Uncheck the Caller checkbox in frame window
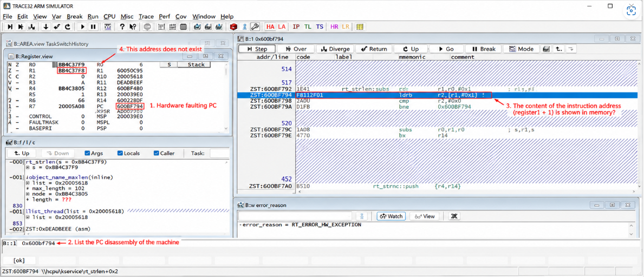 coord(156,154)
